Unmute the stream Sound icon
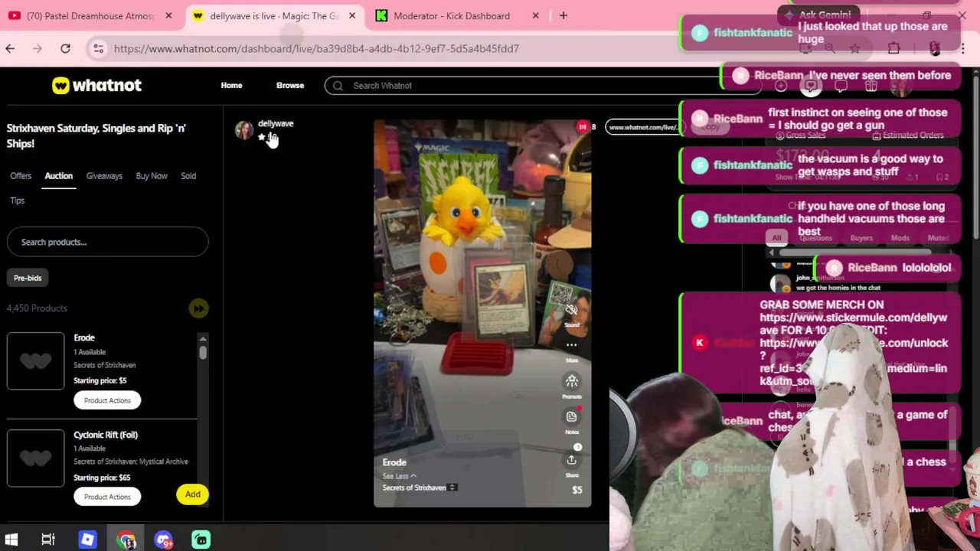The height and width of the screenshot is (551, 980). click(x=571, y=310)
